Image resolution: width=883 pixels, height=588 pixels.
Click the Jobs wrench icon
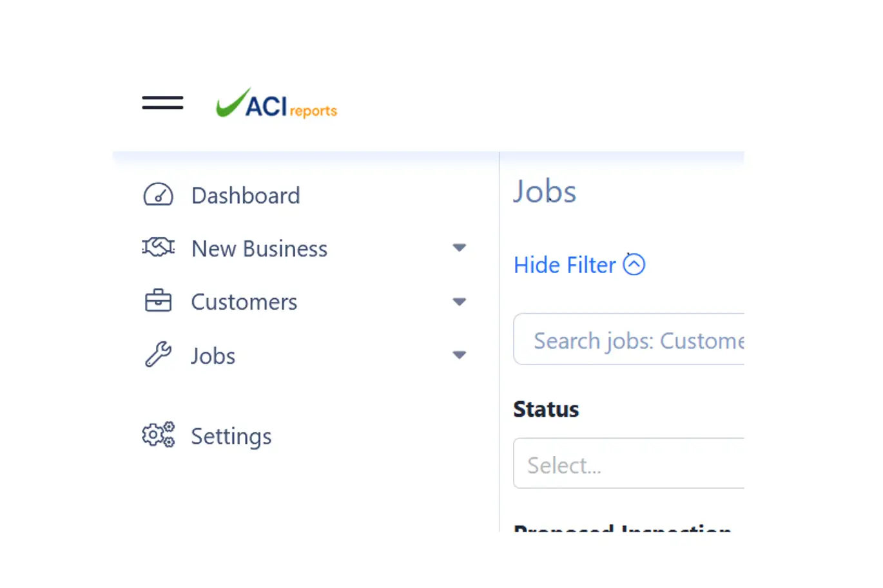[x=158, y=354]
